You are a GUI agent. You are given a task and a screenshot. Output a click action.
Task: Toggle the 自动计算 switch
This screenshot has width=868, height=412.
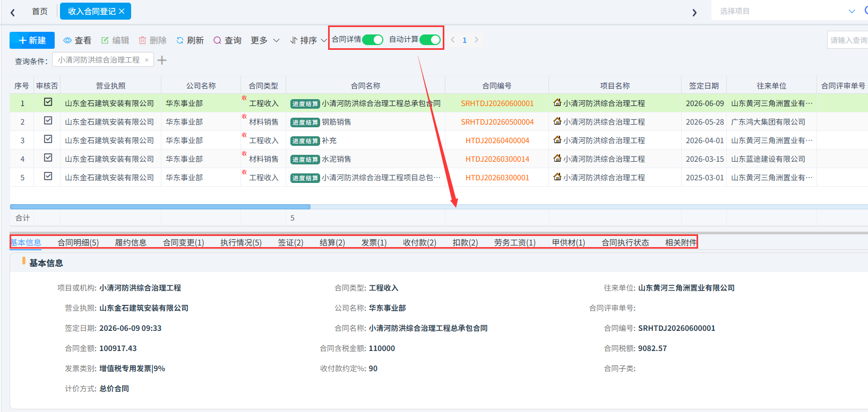[430, 40]
